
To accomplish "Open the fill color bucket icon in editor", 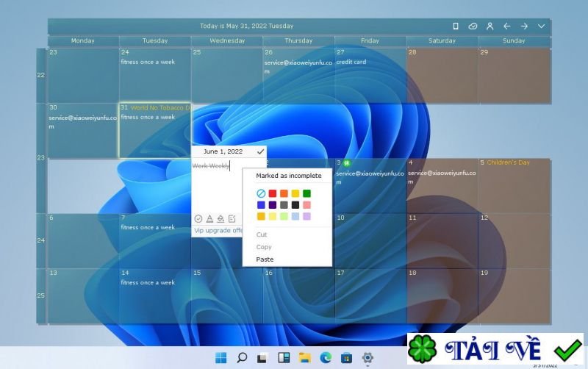I will (x=220, y=218).
